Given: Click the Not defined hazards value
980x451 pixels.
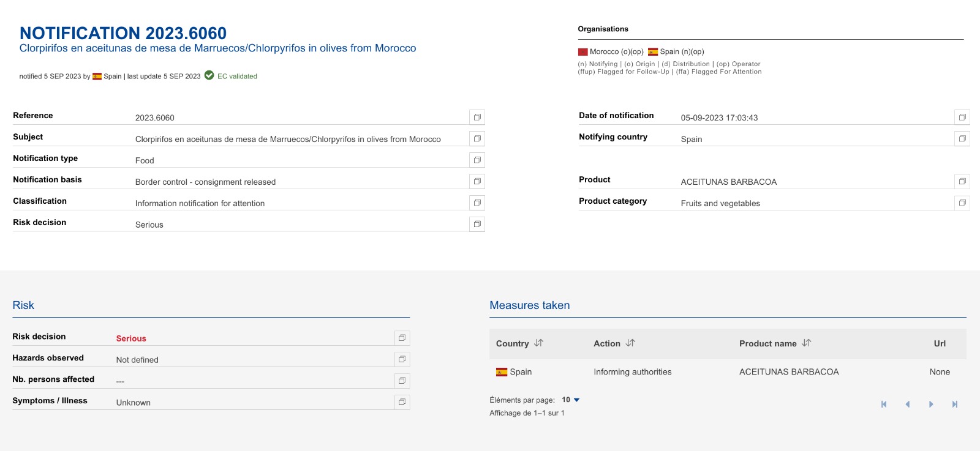Looking at the screenshot, I should click(x=137, y=360).
